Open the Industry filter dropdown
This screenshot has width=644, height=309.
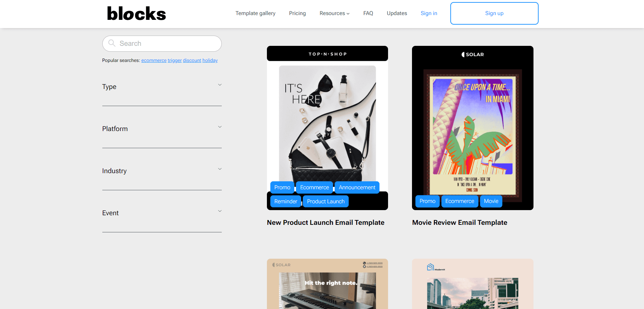point(162,171)
